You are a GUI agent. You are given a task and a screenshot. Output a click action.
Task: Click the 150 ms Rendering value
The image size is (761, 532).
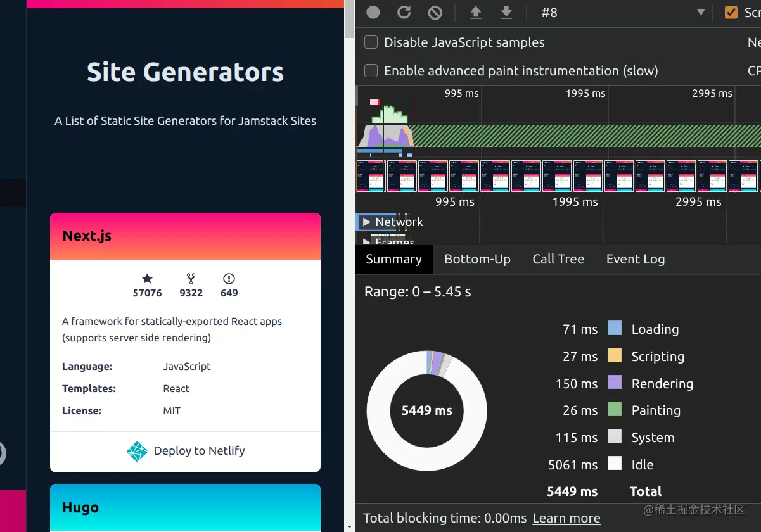(576, 384)
